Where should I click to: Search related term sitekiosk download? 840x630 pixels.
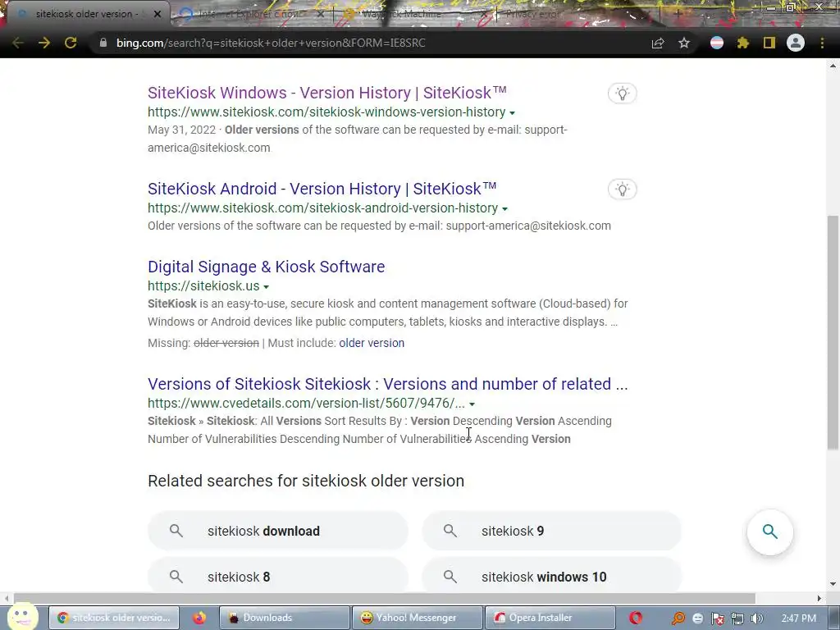(x=277, y=531)
